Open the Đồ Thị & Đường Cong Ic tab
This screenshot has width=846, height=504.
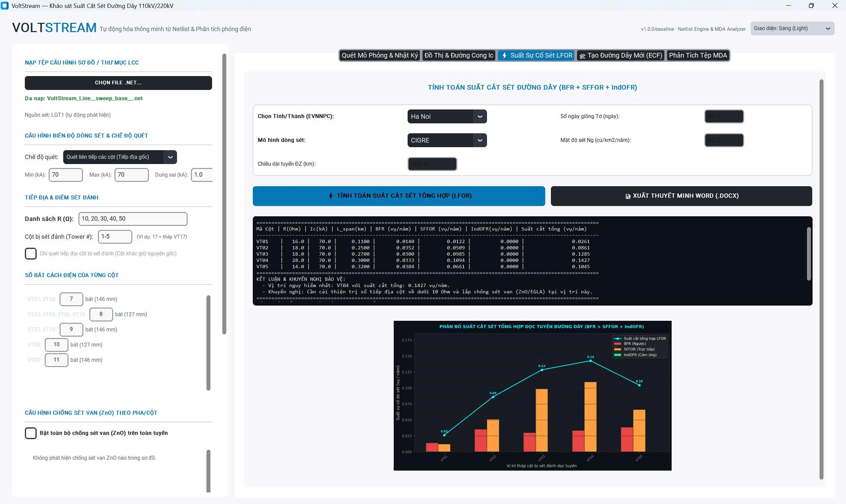[459, 55]
